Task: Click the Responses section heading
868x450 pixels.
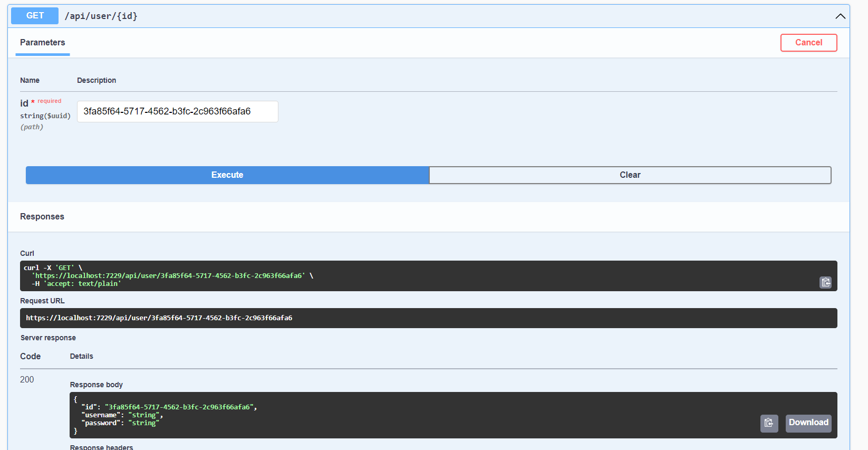Action: click(42, 217)
